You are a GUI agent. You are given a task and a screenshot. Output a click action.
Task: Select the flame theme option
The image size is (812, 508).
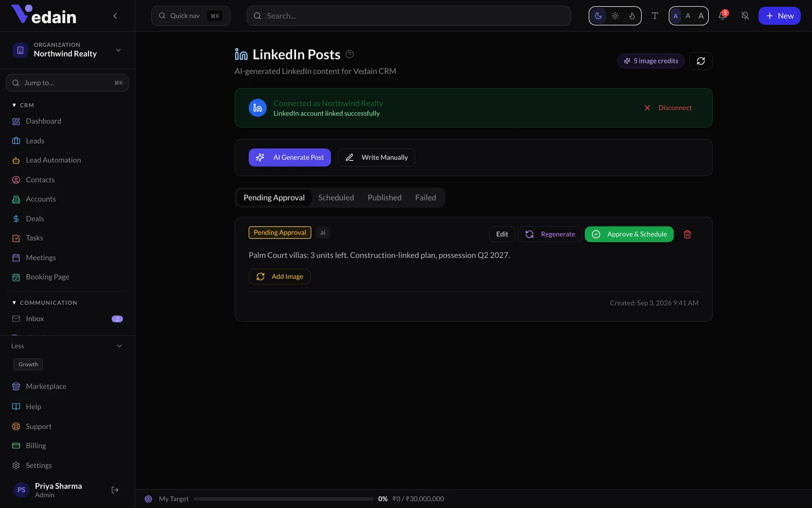point(632,16)
